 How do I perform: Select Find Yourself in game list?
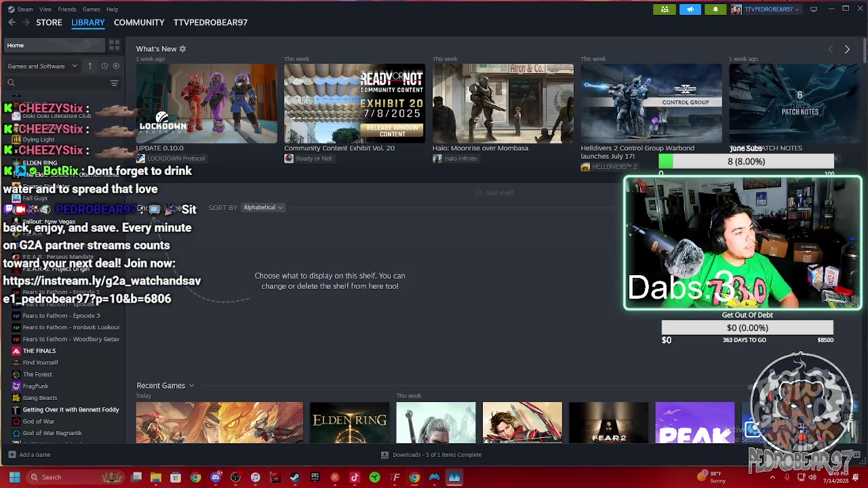point(41,363)
